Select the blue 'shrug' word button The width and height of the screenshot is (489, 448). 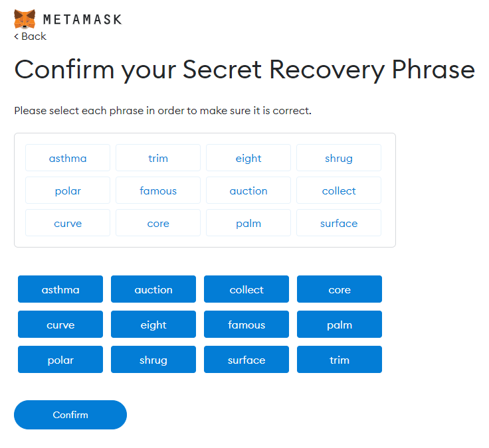coord(153,360)
